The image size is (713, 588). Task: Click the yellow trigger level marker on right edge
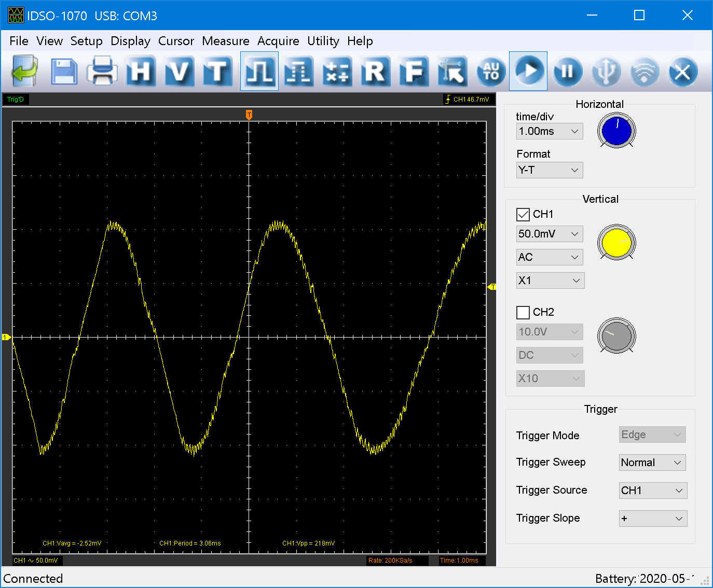[492, 287]
